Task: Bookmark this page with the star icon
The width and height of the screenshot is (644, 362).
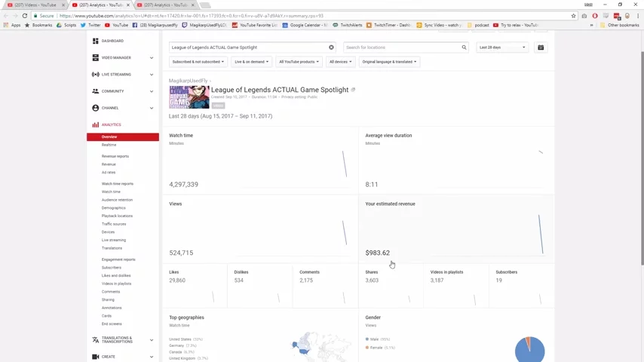Action: [x=574, y=16]
